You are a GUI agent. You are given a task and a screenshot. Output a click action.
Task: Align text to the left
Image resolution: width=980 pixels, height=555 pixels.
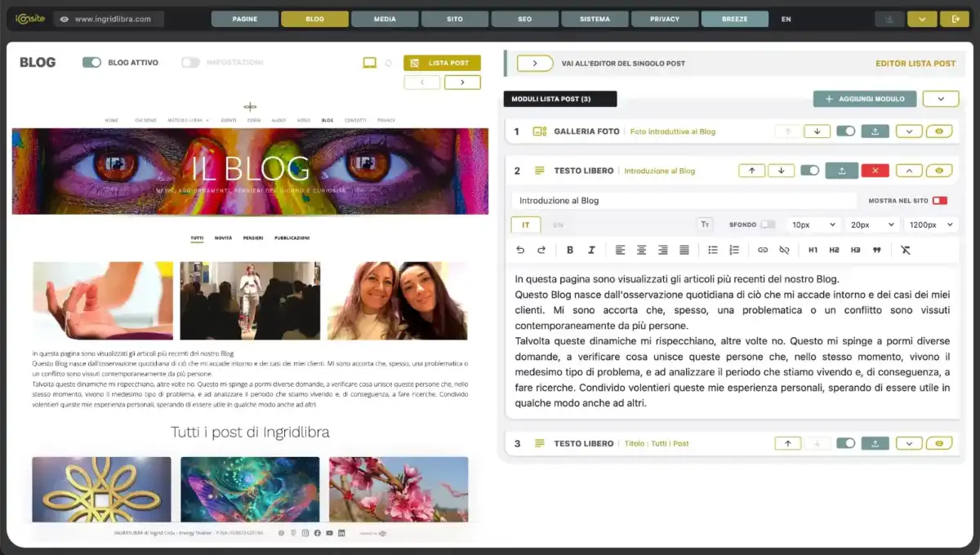tap(621, 250)
